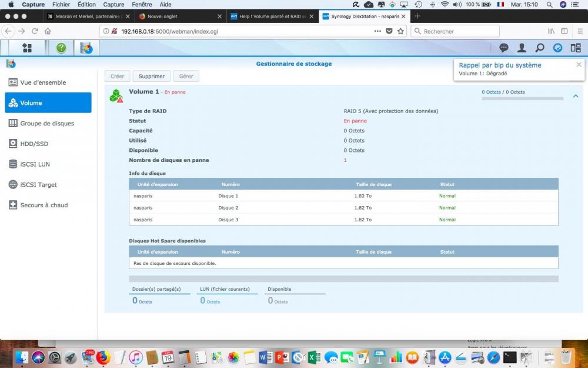Open the widgets panel icon
This screenshot has width=588, height=368.
tap(576, 48)
